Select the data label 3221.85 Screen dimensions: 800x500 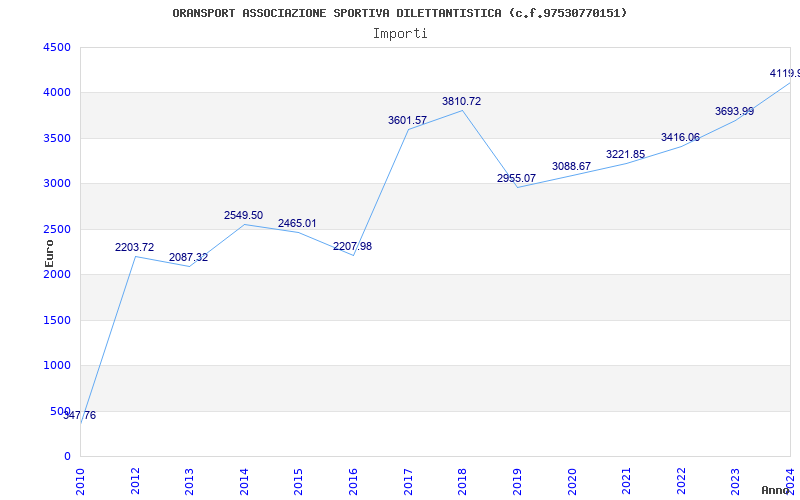(626, 155)
